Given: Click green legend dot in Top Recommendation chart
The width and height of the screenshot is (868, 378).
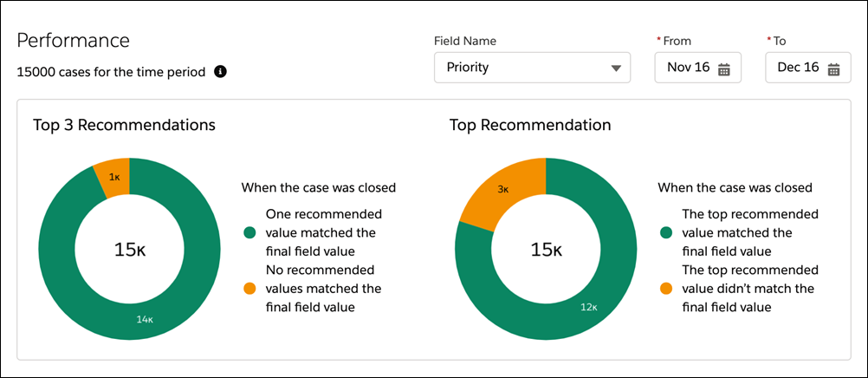Looking at the screenshot, I should tap(666, 232).
